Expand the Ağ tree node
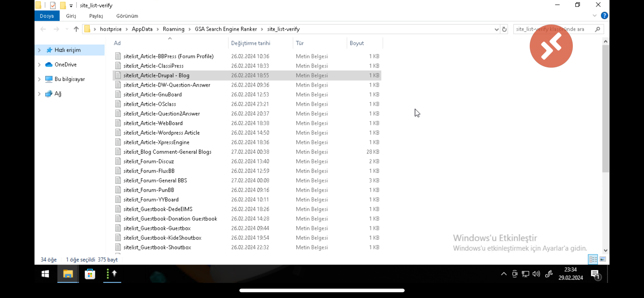 (39, 94)
